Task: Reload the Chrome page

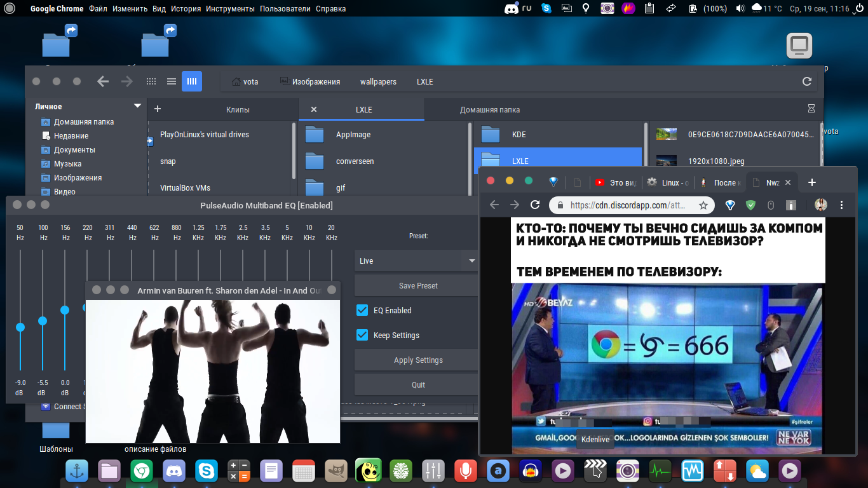Action: (x=535, y=205)
